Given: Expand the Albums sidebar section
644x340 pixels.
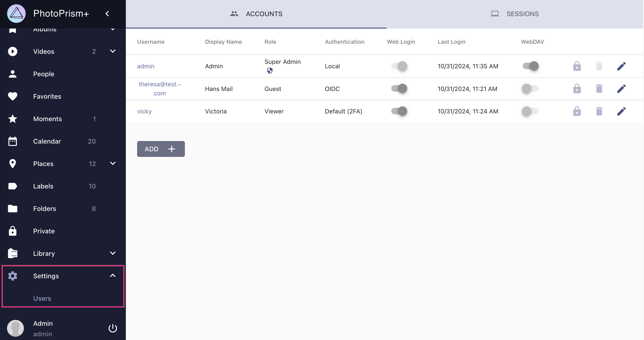Looking at the screenshot, I should pos(113,29).
